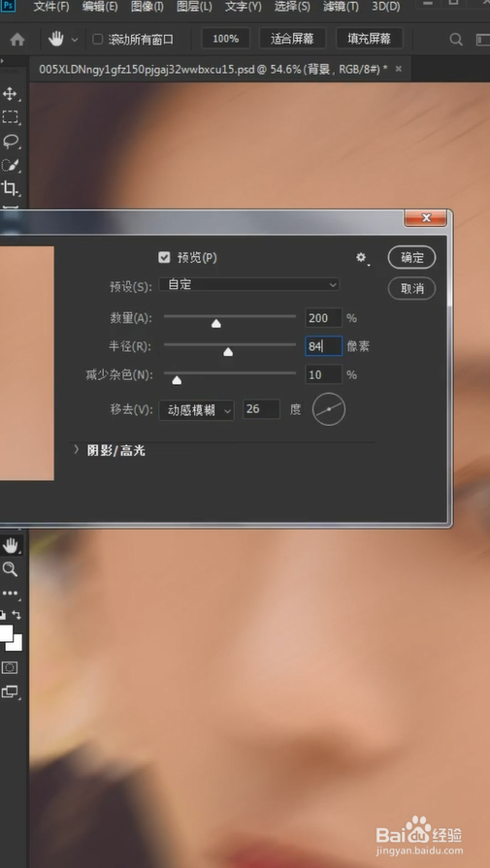
Task: Toggle Quick Mask mode icon
Action: [x=10, y=668]
